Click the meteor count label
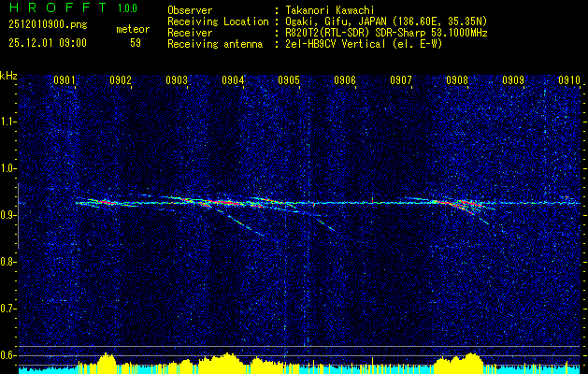Screen dimensions: 588x374 click(133, 29)
